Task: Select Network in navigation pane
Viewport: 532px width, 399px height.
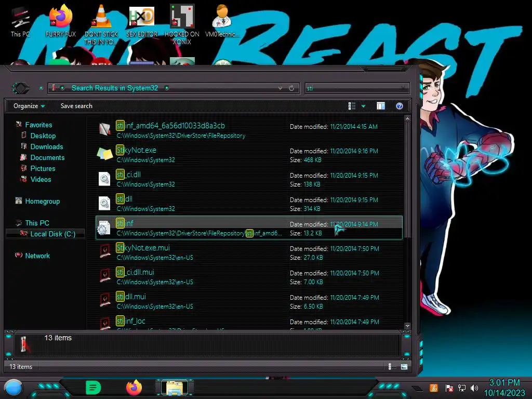Action: 37,256
